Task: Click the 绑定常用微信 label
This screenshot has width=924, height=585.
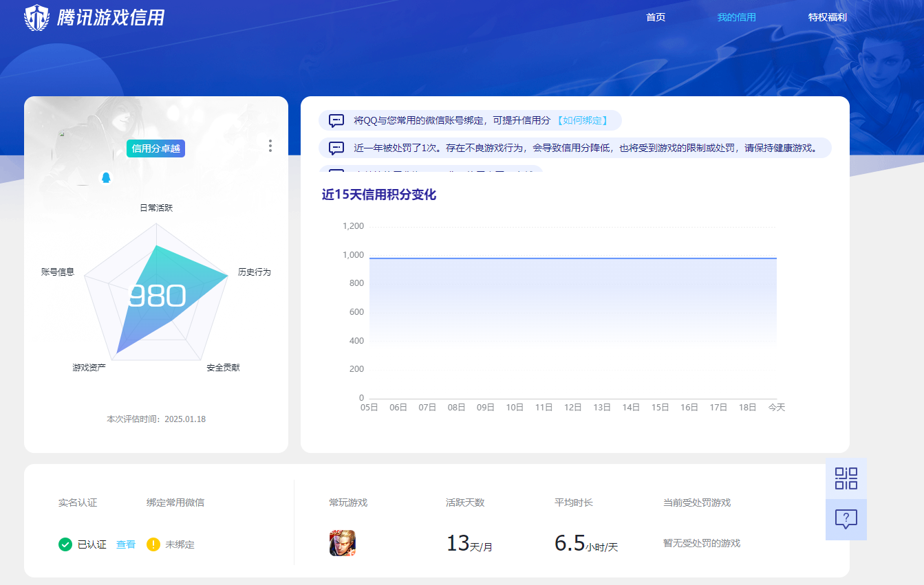Action: (x=175, y=503)
